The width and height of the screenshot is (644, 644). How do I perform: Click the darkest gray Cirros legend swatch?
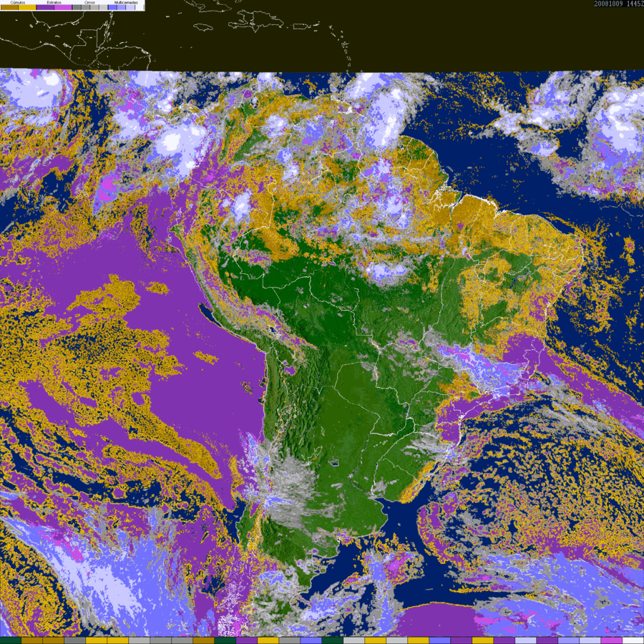77,7
